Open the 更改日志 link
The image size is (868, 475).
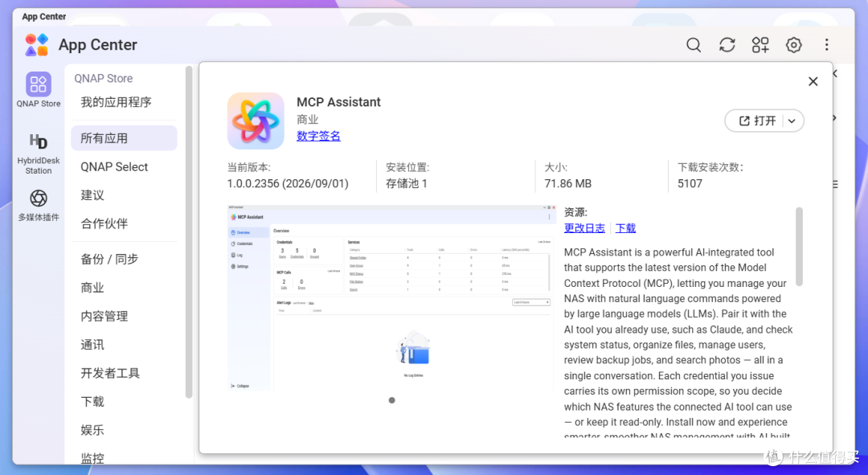(584, 228)
